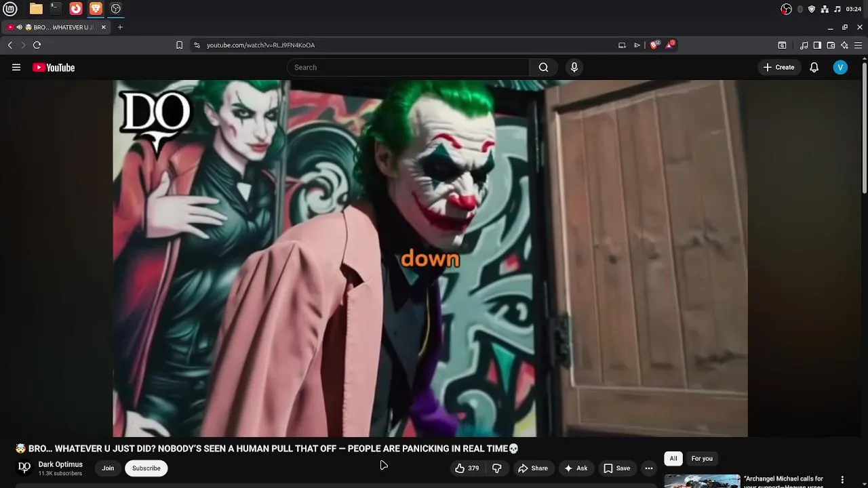
Task: Toggle the browser sidebar panel
Action: click(817, 45)
